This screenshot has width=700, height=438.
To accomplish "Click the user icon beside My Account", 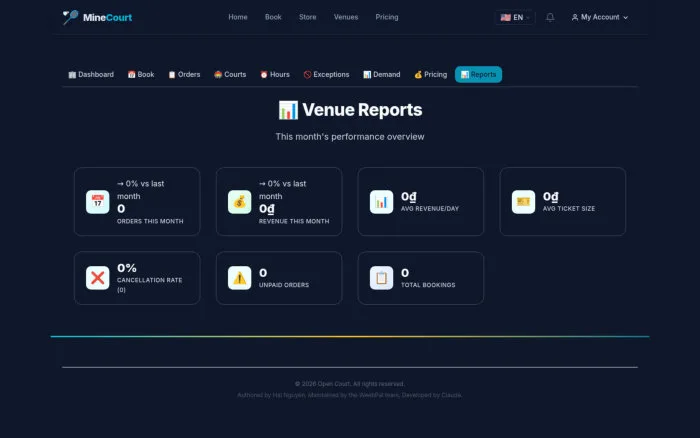I will coord(575,17).
